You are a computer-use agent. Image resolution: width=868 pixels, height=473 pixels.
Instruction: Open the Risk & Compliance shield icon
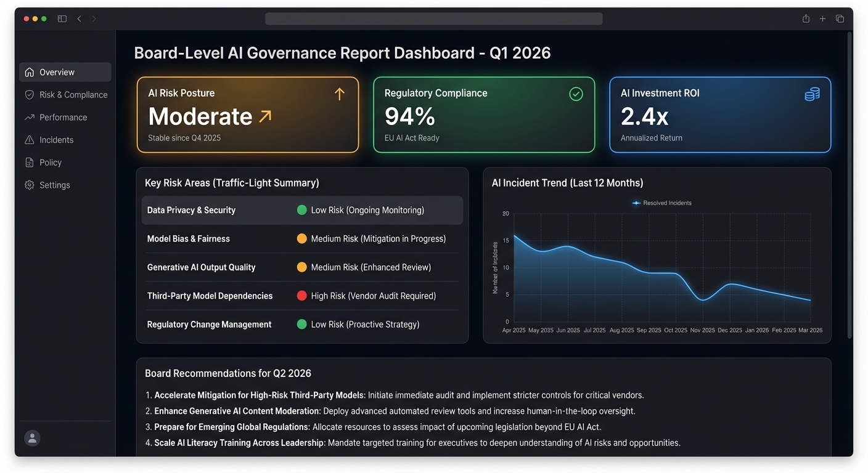tap(29, 94)
